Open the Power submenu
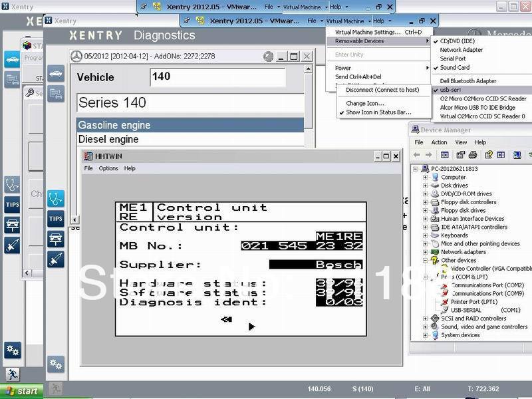The height and width of the screenshot is (399, 532). [378, 68]
